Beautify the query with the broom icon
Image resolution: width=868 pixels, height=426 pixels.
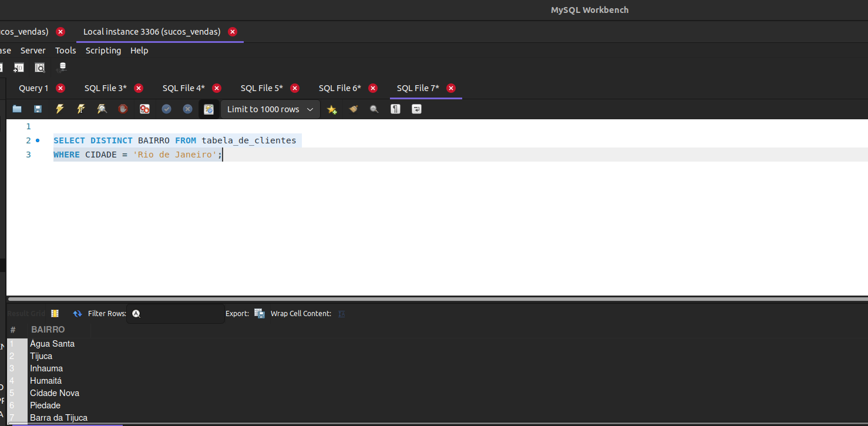[353, 109]
